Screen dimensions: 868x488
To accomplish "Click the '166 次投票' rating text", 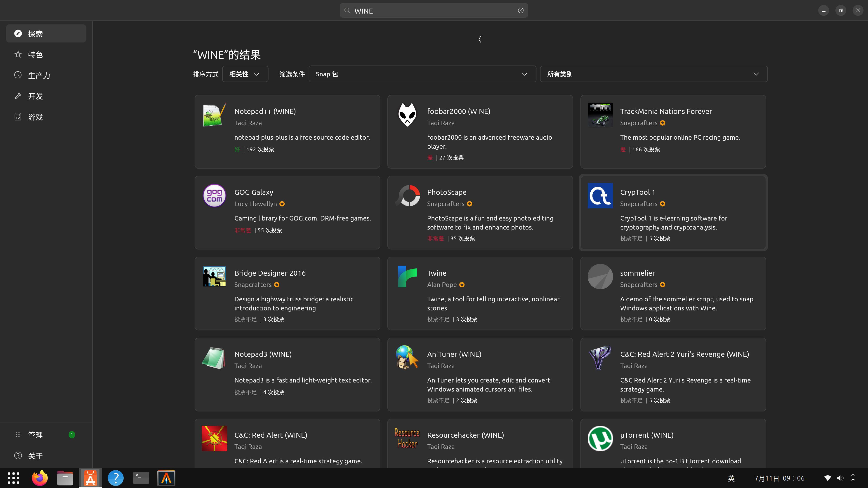I will pyautogui.click(x=646, y=149).
